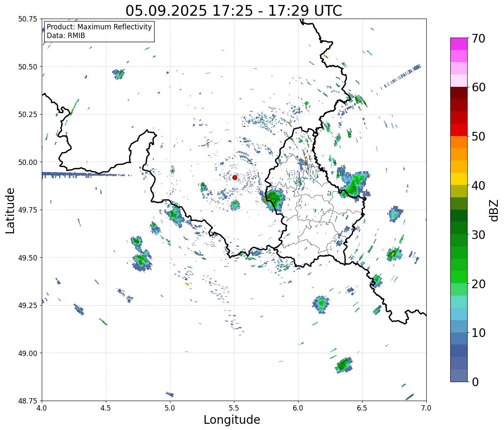The height and width of the screenshot is (430, 504).
Task: Click the 'Latitude' axis label
Action: pos(11,210)
